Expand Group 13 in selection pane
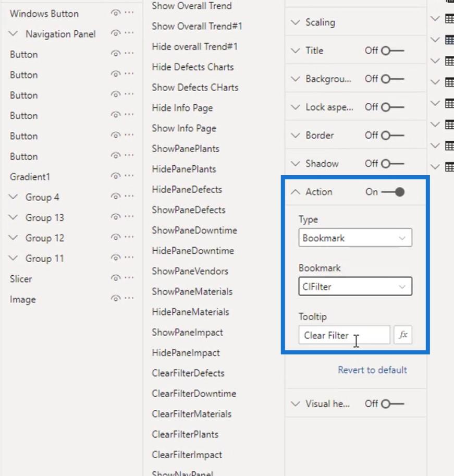The width and height of the screenshot is (454, 476). (x=13, y=217)
